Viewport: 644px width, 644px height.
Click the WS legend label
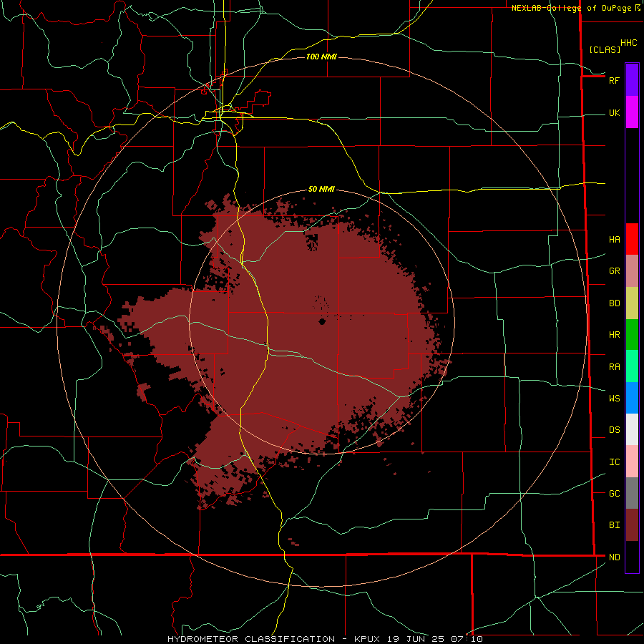click(614, 398)
